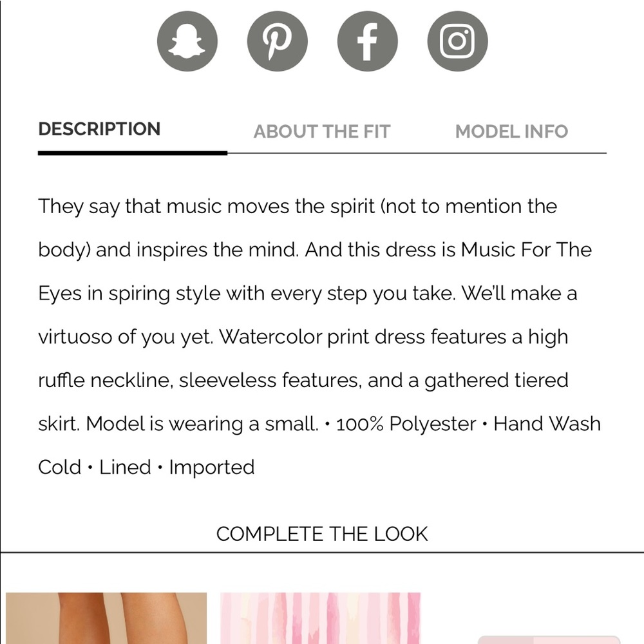644x644 pixels.
Task: Select the Description tab
Action: pos(99,129)
